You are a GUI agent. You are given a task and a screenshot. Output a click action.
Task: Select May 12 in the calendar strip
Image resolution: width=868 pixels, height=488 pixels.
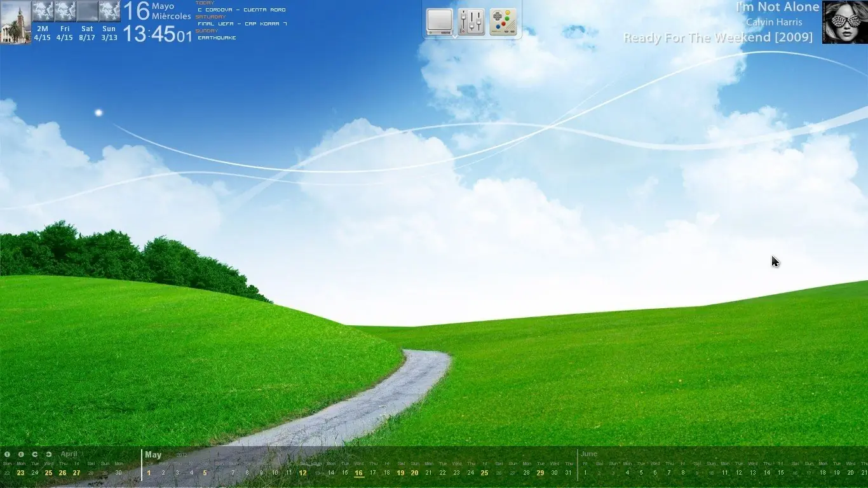[302, 473]
